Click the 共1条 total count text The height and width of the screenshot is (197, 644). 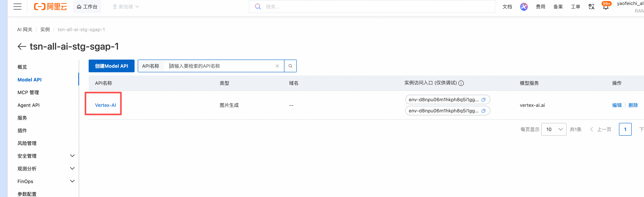tap(575, 129)
